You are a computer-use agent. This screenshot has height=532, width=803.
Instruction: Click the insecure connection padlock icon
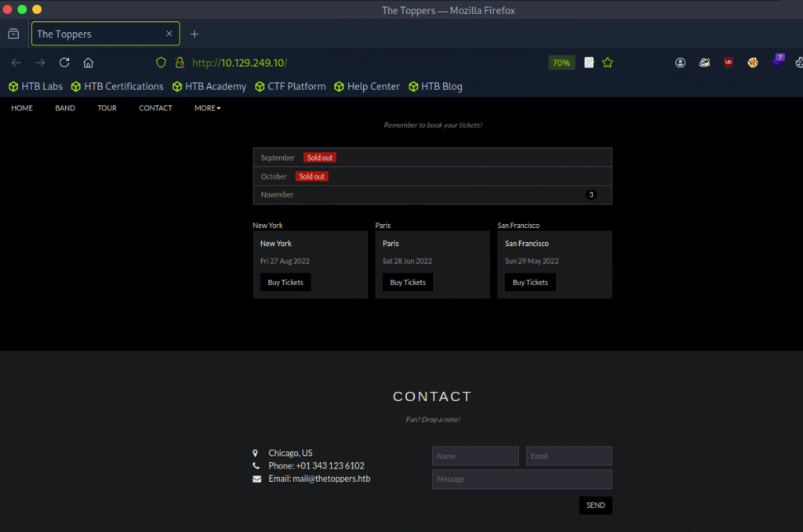click(x=180, y=63)
